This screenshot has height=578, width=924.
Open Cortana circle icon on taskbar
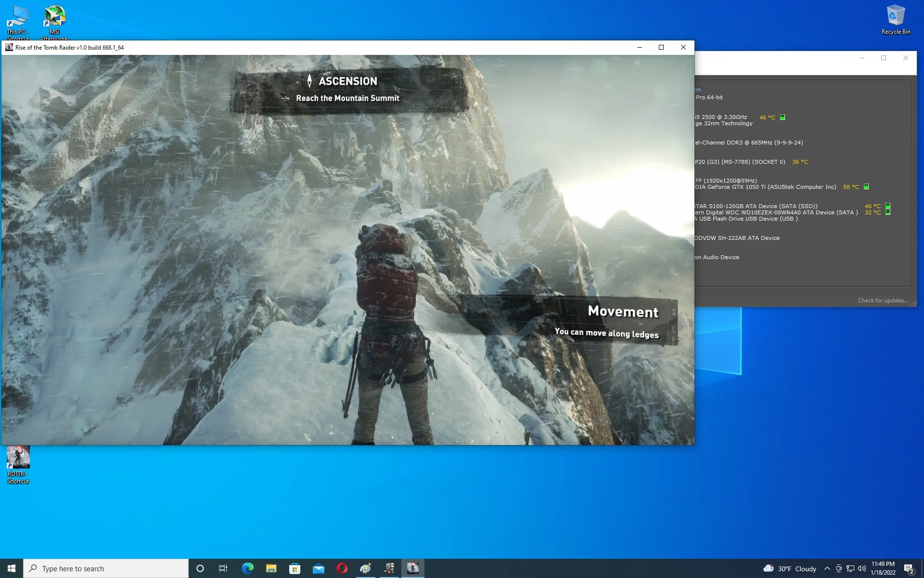pos(200,568)
